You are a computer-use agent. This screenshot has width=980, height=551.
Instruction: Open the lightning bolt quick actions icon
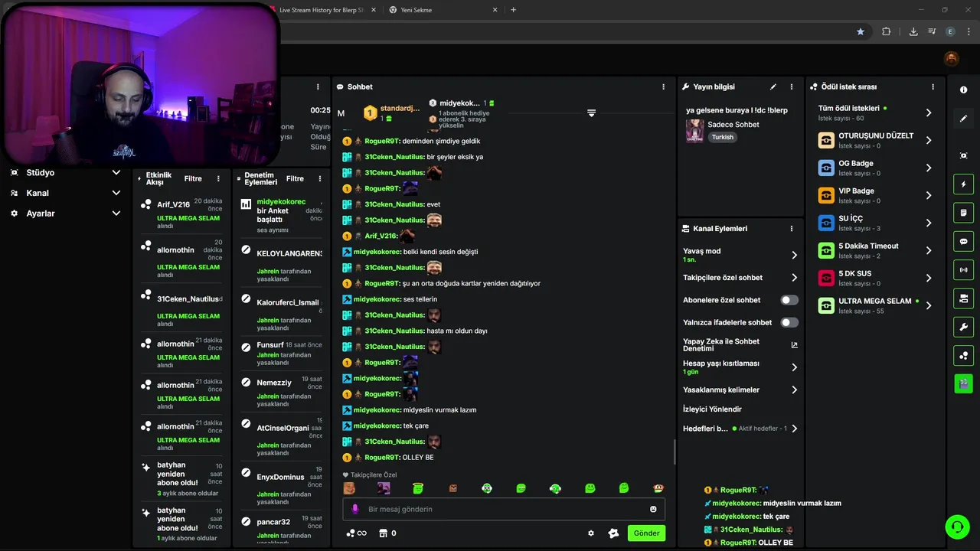pos(963,184)
